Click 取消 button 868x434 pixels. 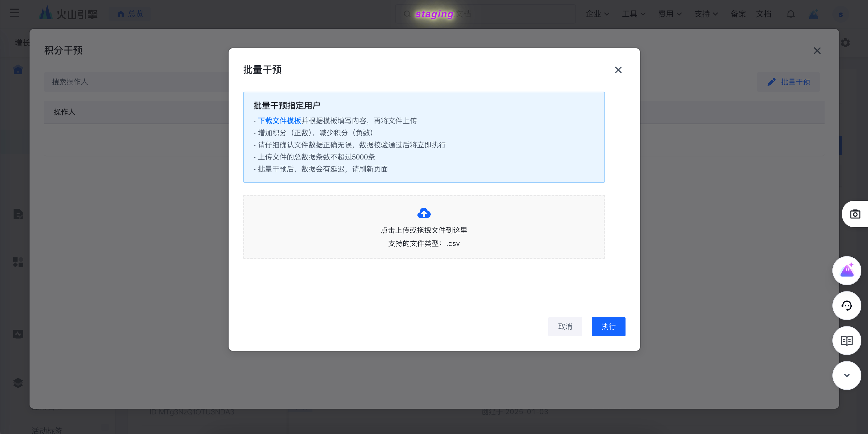[x=565, y=327]
